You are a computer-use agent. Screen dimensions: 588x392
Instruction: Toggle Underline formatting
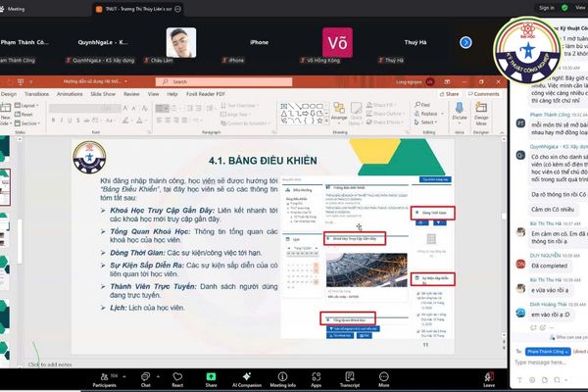tap(70, 121)
